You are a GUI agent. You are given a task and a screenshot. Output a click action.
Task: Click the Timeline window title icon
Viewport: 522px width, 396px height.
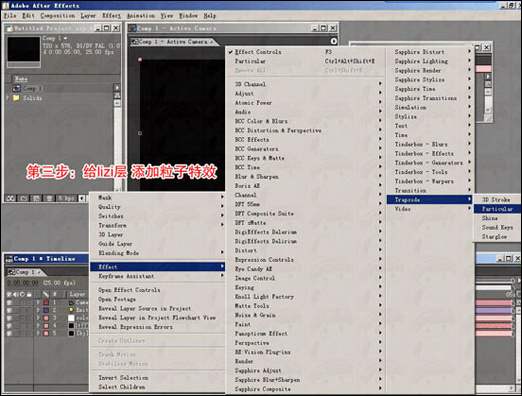point(9,259)
